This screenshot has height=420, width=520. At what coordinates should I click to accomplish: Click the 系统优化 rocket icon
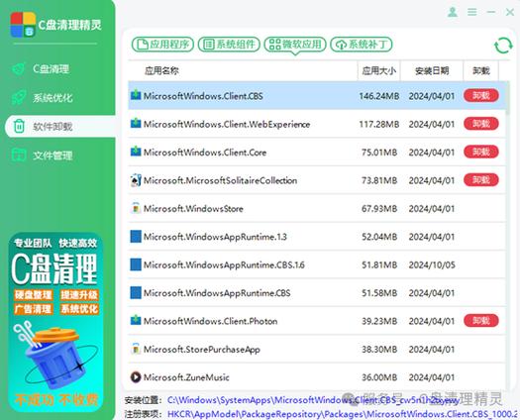click(19, 97)
